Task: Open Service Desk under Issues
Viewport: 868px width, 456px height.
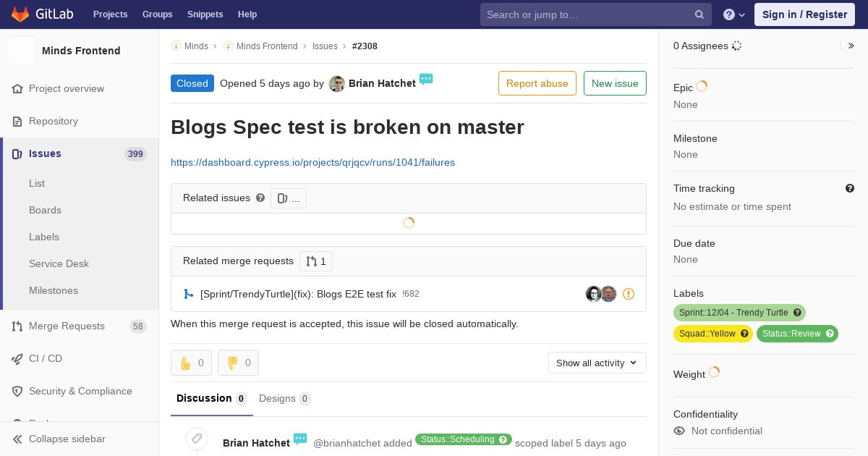Action: pos(59,263)
